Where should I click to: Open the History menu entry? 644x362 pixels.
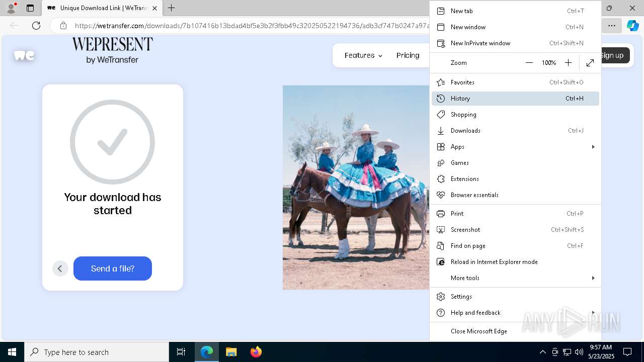pos(515,99)
